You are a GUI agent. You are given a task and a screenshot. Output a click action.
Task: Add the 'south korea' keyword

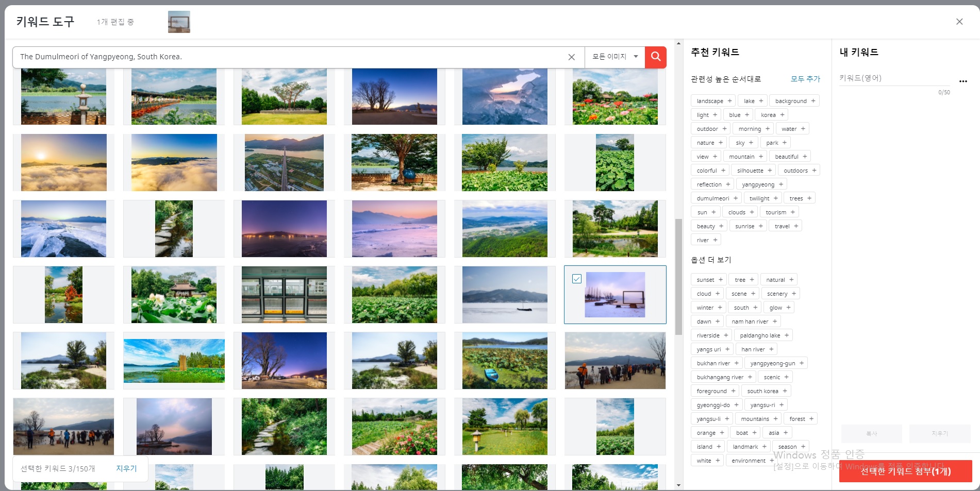point(767,391)
